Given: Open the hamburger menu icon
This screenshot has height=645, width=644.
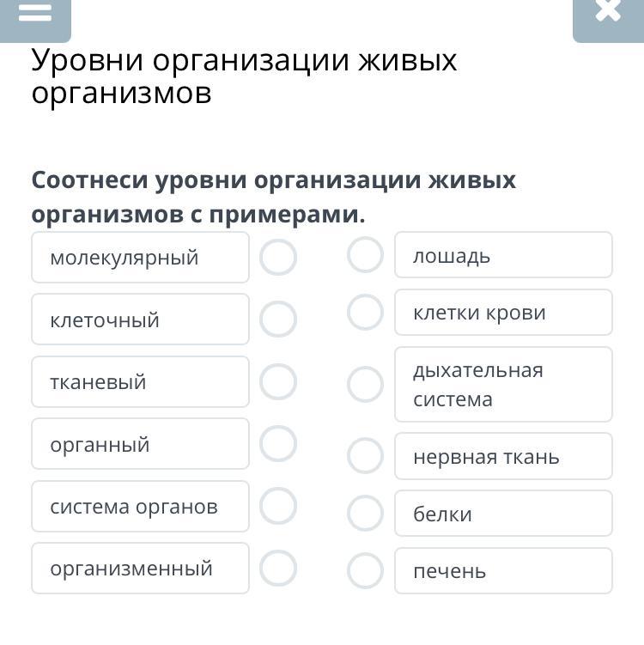Looking at the screenshot, I should (35, 13).
